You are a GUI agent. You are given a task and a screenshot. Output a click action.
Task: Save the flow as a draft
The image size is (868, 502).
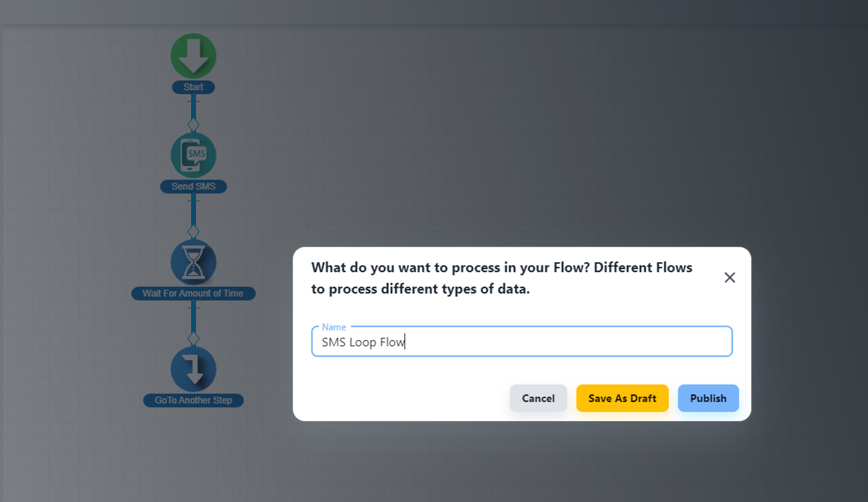[622, 398]
